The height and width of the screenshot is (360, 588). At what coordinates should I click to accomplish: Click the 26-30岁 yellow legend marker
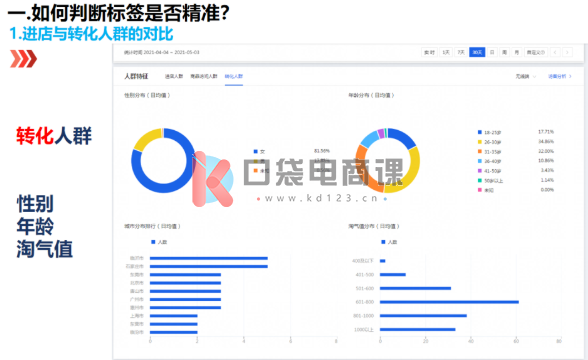[480, 142]
